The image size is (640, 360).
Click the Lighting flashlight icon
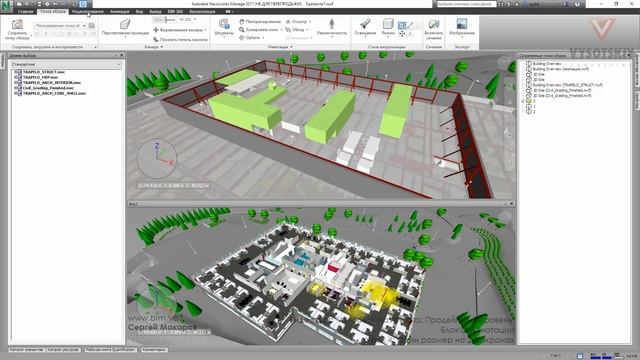point(365,24)
